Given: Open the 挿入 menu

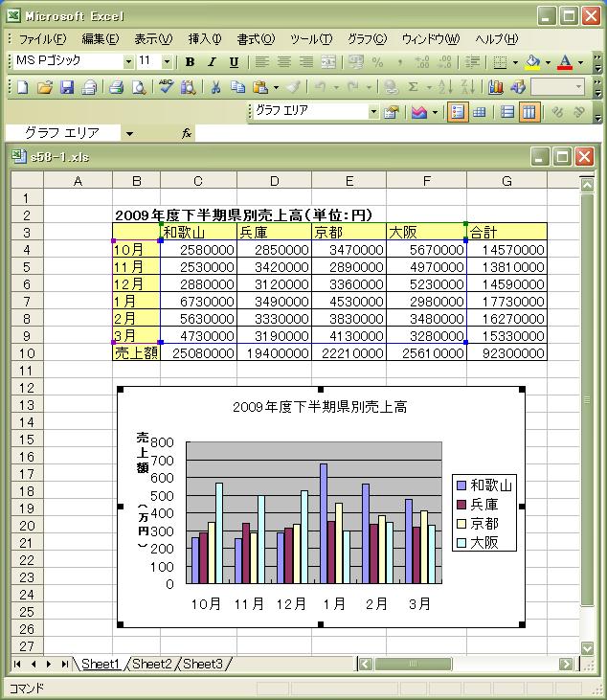Looking at the screenshot, I should pos(205,39).
